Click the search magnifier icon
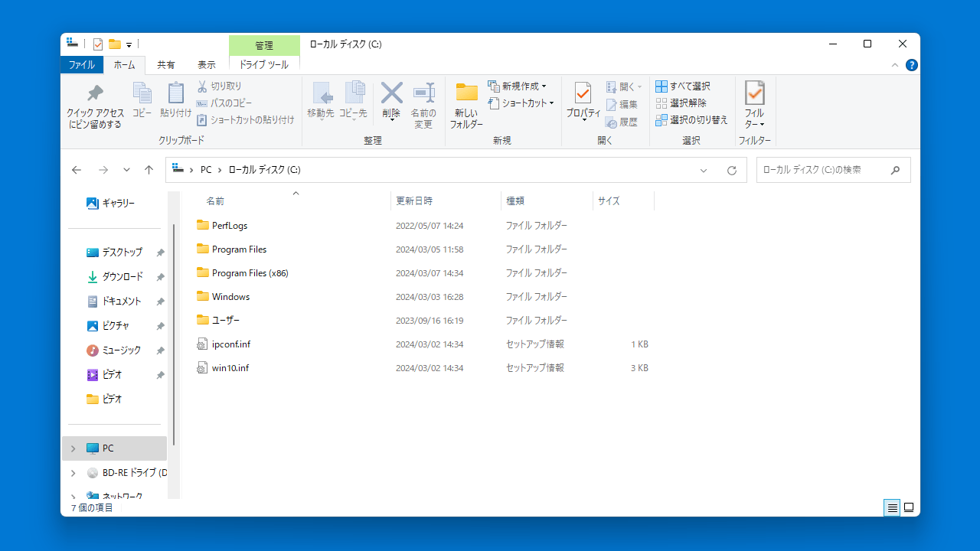The height and width of the screenshot is (551, 980). pyautogui.click(x=895, y=170)
